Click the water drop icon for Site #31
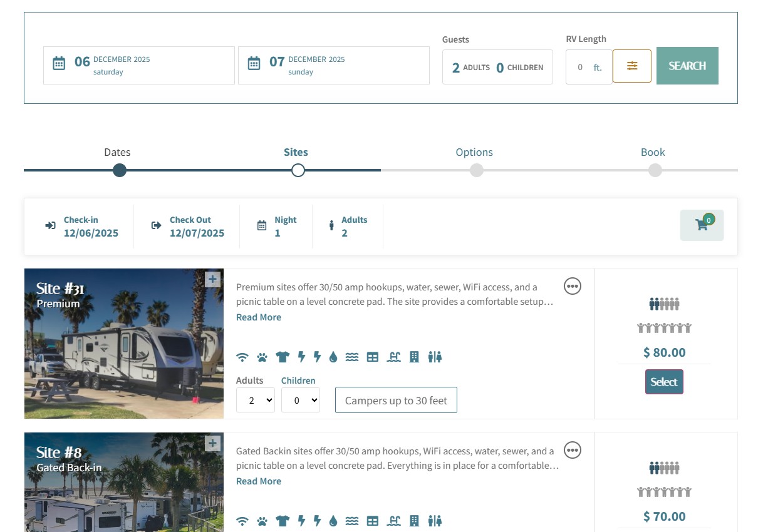The image size is (763, 532). tap(333, 357)
